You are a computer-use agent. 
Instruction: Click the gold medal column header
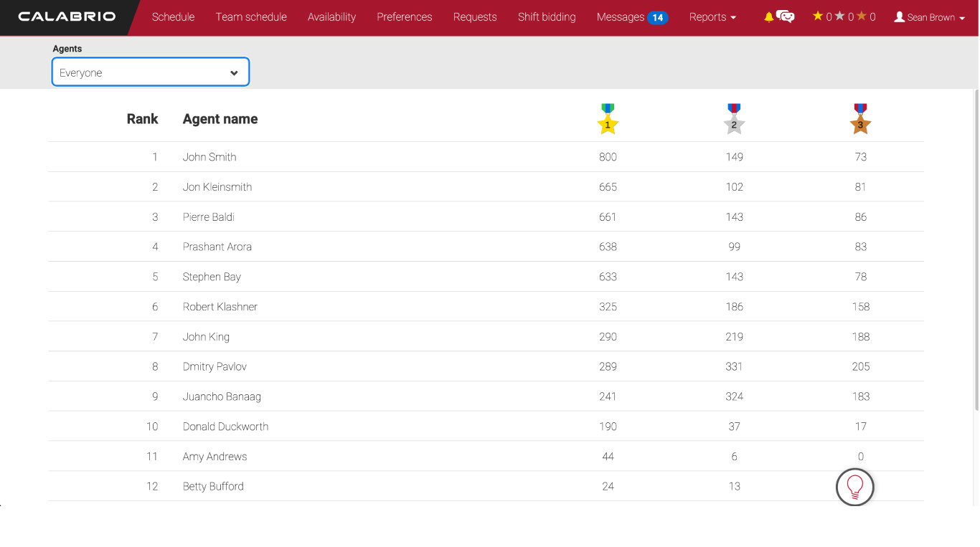point(608,119)
